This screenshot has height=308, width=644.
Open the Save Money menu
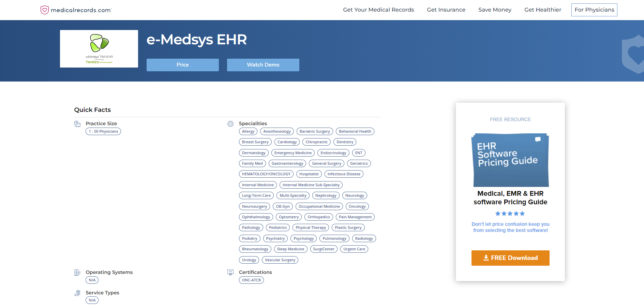[495, 10]
